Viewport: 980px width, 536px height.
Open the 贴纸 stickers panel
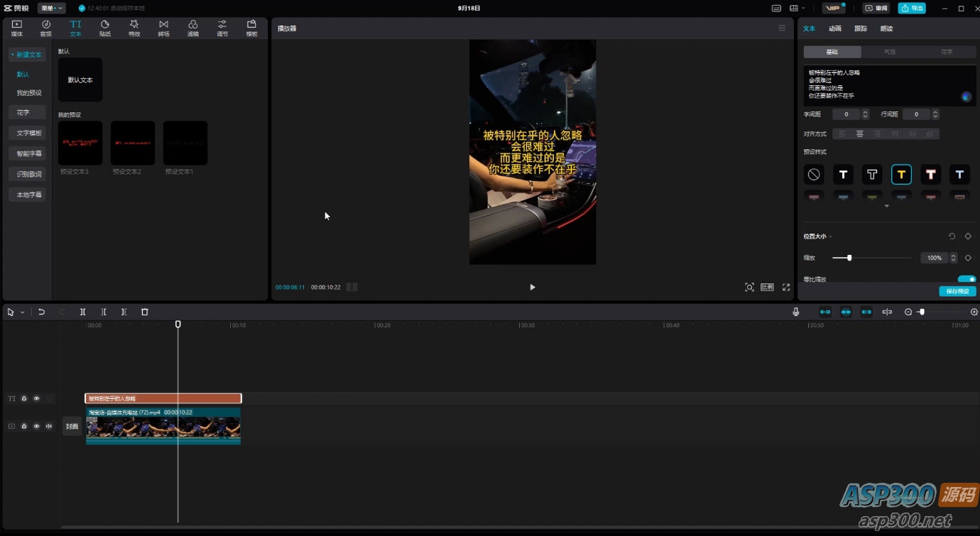click(x=104, y=28)
